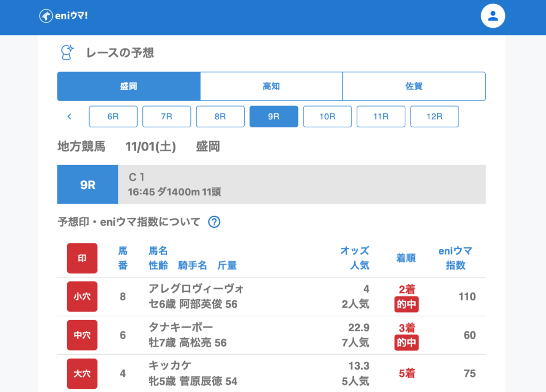Switch to the 高知 racecourse tab

(271, 86)
